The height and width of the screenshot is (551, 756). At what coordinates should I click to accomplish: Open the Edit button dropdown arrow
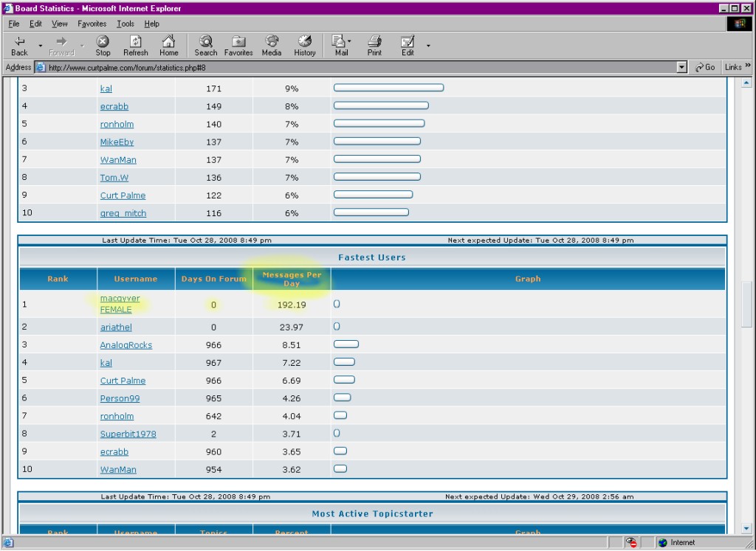(x=428, y=46)
